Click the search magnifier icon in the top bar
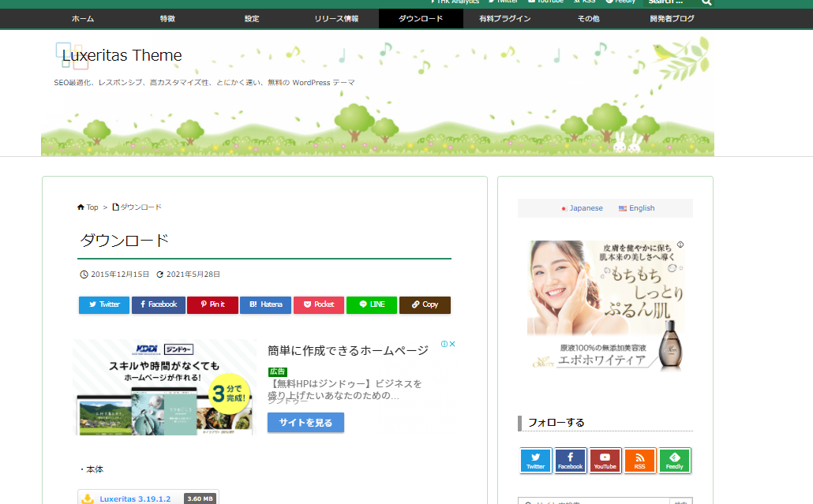The height and width of the screenshot is (504, 813). pos(706,2)
